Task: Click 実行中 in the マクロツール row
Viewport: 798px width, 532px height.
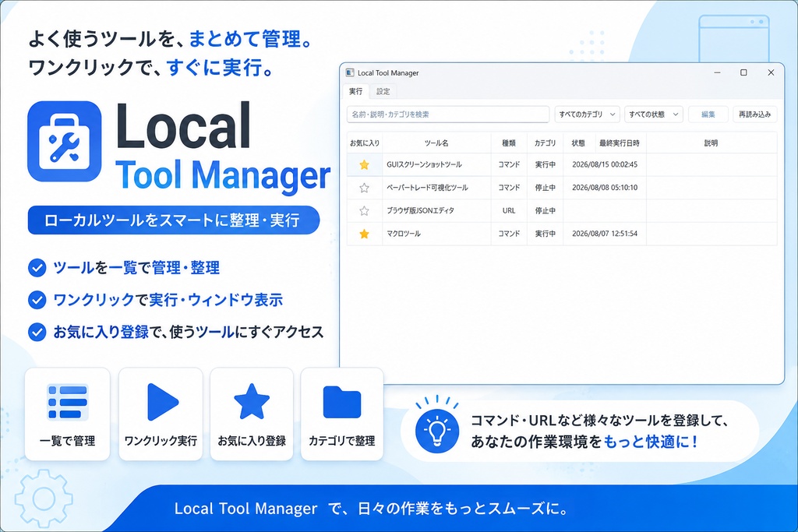Action: point(545,234)
